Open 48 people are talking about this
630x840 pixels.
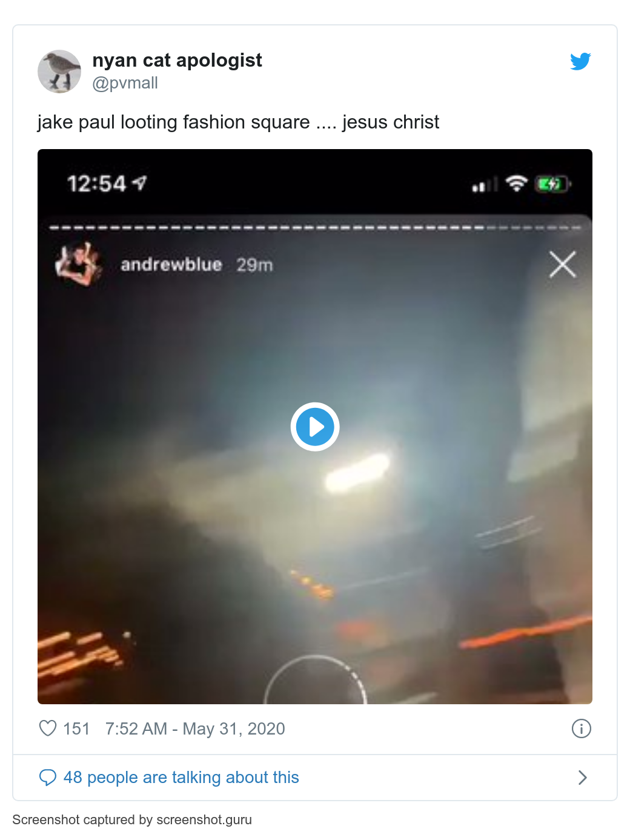coord(181,778)
